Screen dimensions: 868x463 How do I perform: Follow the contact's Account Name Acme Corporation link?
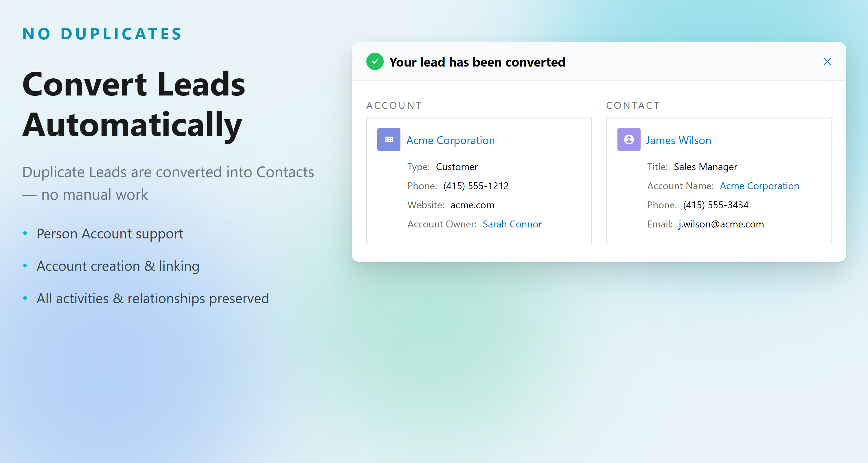[x=759, y=186]
